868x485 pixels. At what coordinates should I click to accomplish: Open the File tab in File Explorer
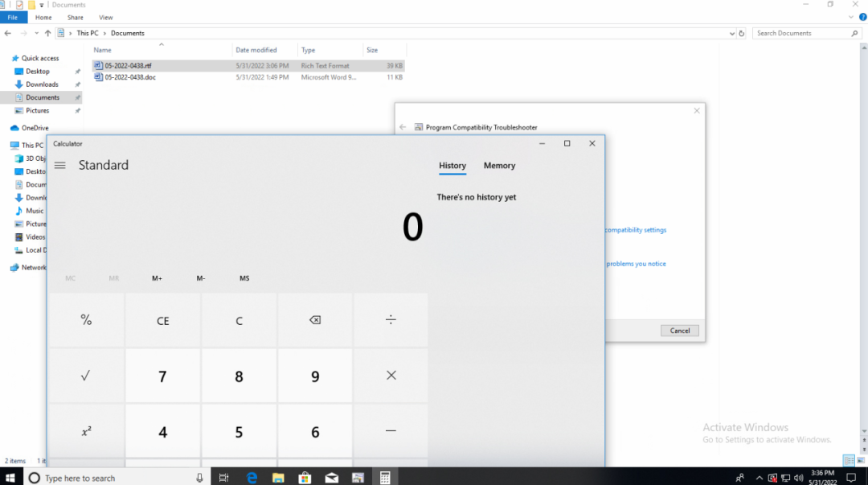(x=13, y=18)
